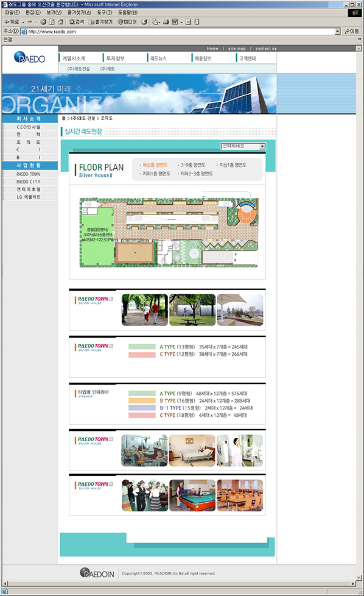This screenshot has height=596, width=364.
Task: Click the couple walking photo thumbnail
Action: click(145, 310)
